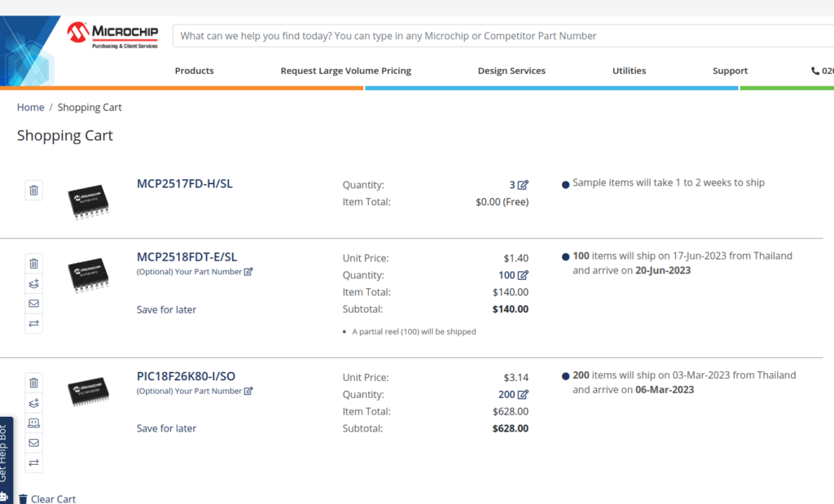Delete MCP2517FD-H/SL from the cart
The width and height of the screenshot is (834, 504).
pyautogui.click(x=33, y=191)
